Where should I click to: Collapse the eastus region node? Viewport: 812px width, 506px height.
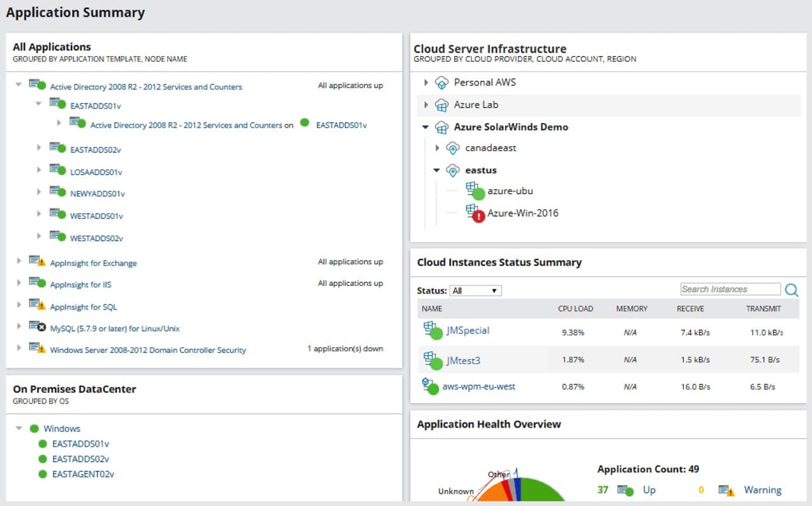click(x=437, y=170)
